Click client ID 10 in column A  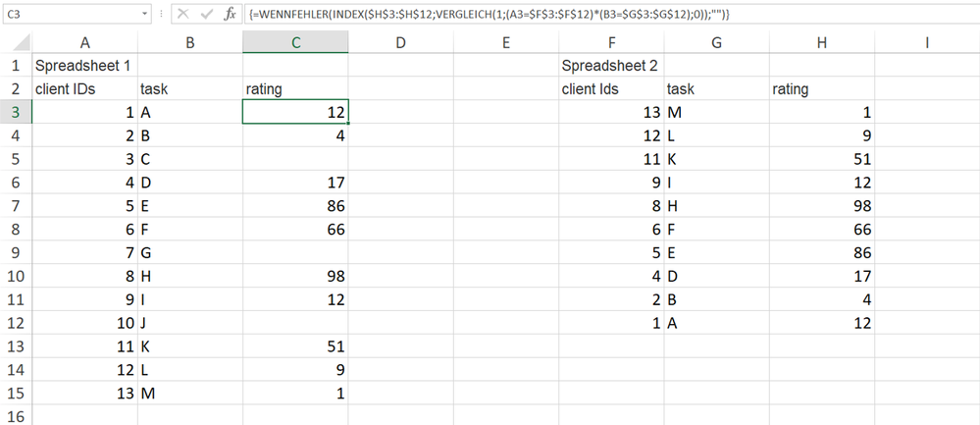(85, 323)
